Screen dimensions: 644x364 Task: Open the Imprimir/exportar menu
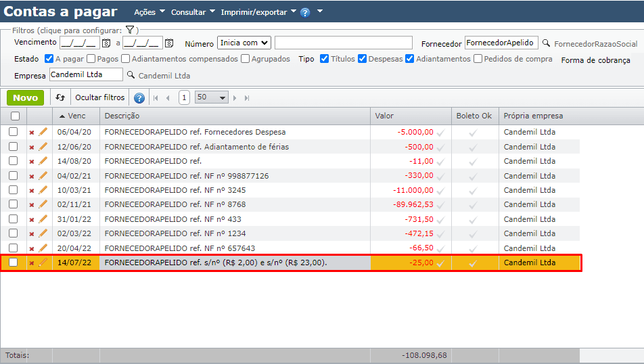pos(258,12)
